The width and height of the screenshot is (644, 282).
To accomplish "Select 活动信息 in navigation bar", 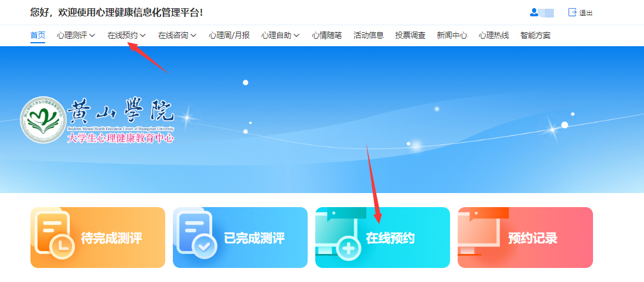I will (369, 36).
